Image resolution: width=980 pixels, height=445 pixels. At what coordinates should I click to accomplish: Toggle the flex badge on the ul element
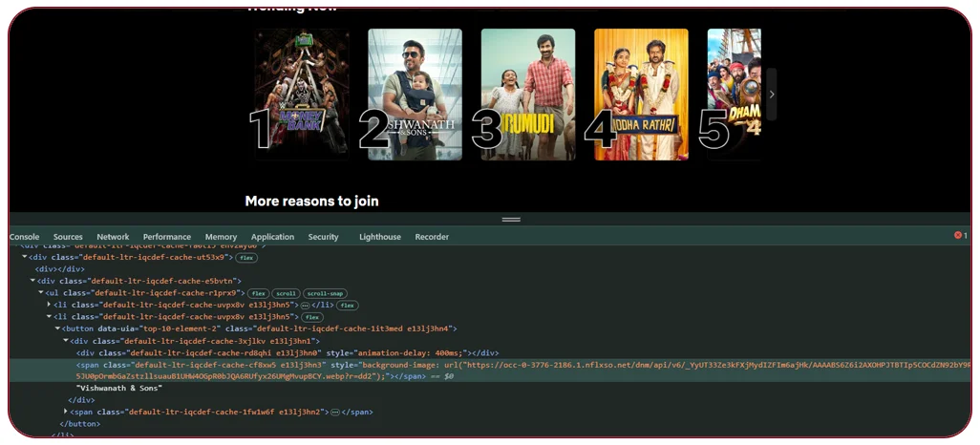[x=258, y=294]
